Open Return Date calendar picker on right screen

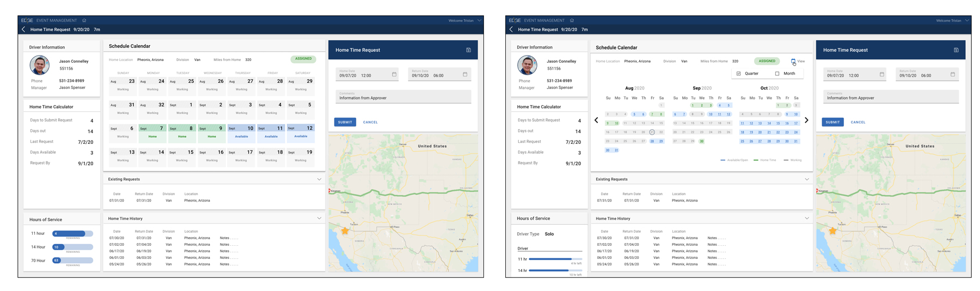pos(952,75)
